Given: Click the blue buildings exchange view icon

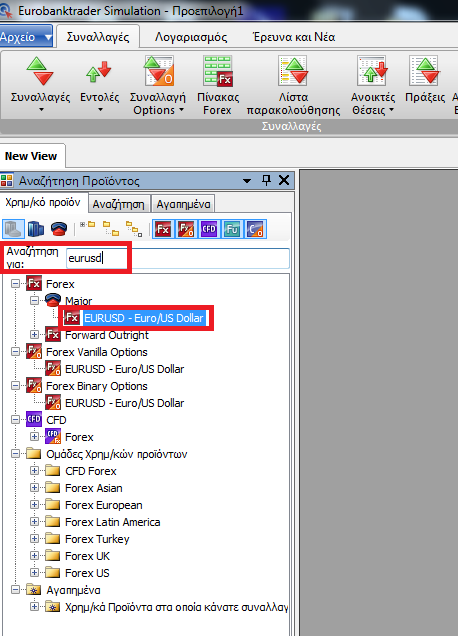Looking at the screenshot, I should [36, 229].
